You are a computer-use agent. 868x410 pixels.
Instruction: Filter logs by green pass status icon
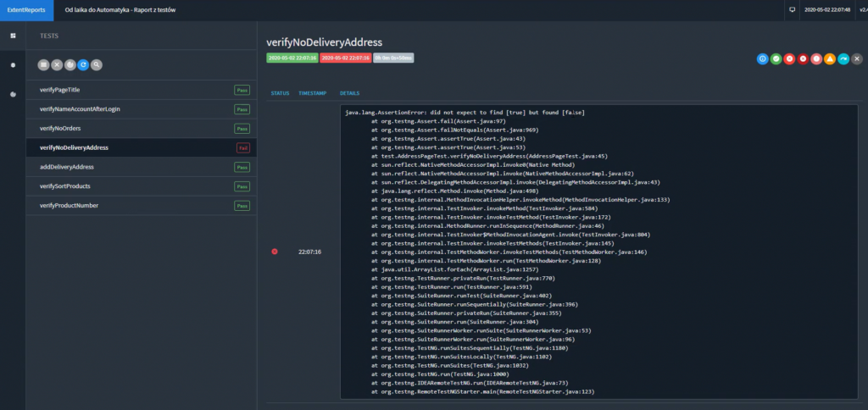point(776,59)
